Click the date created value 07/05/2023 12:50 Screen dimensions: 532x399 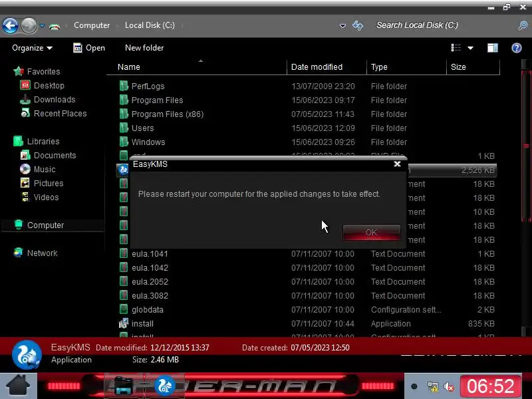click(x=320, y=348)
